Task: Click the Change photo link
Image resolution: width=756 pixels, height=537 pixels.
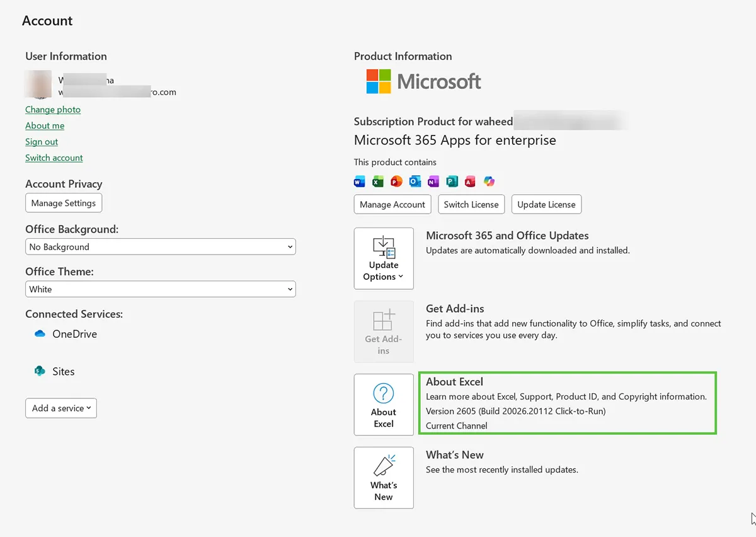Action: pyautogui.click(x=53, y=110)
